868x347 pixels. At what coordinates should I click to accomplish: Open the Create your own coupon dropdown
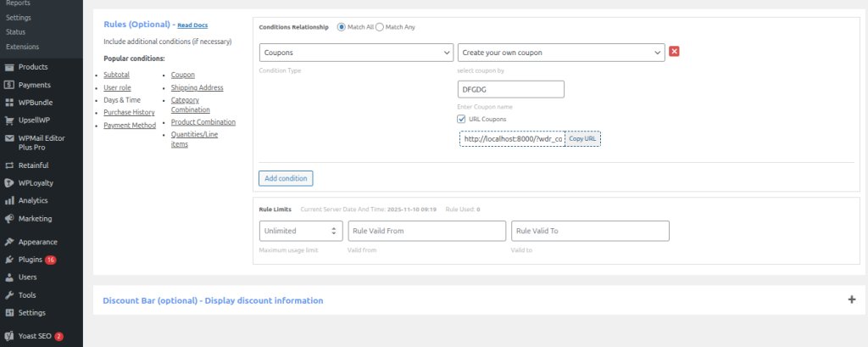point(560,53)
